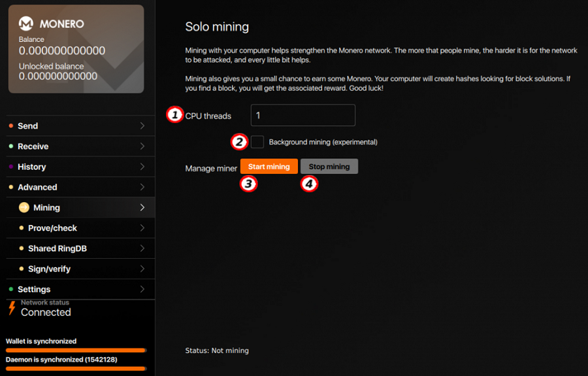Expand the Send menu chevron
The image size is (588, 376).
tap(142, 126)
